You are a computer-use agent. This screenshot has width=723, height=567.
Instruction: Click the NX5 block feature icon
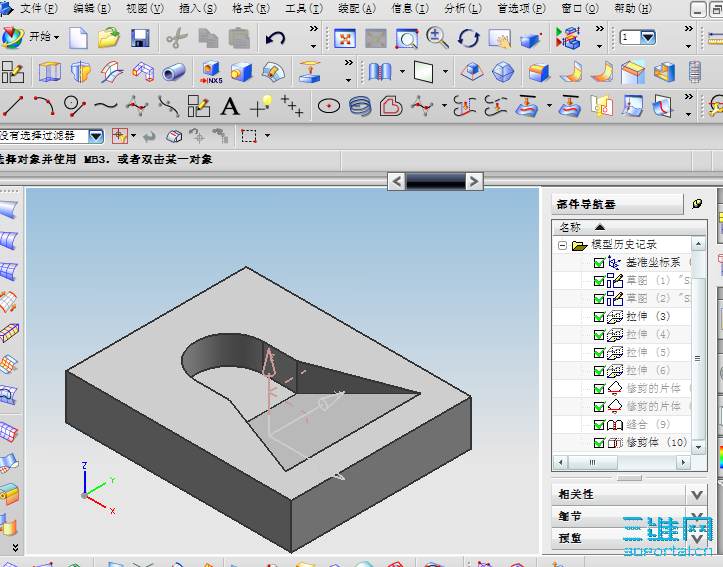coord(211,72)
